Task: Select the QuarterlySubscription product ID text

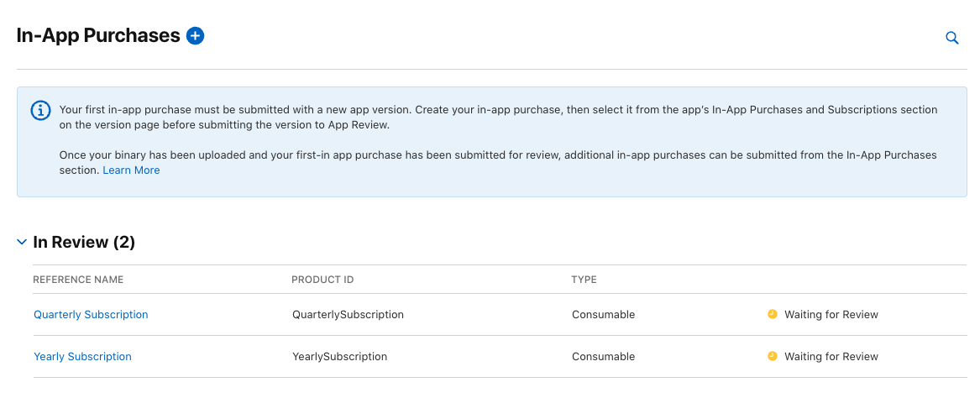Action: (x=348, y=314)
